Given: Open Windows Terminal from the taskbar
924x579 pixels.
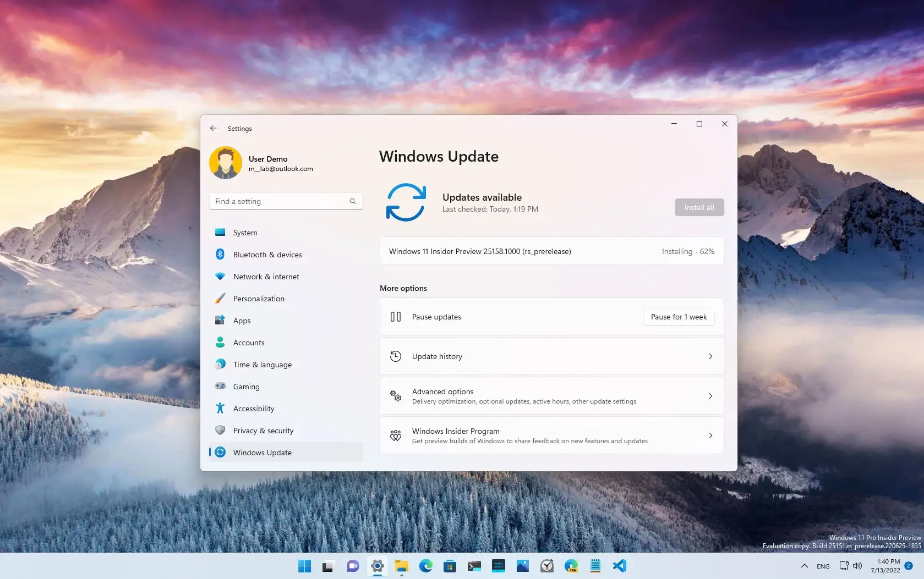Looking at the screenshot, I should pyautogui.click(x=474, y=566).
